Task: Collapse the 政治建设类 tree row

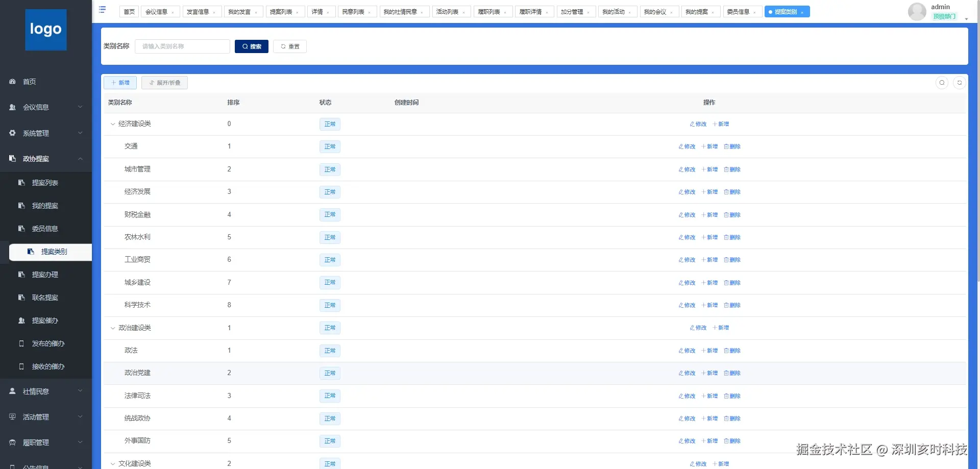Action: click(x=113, y=328)
